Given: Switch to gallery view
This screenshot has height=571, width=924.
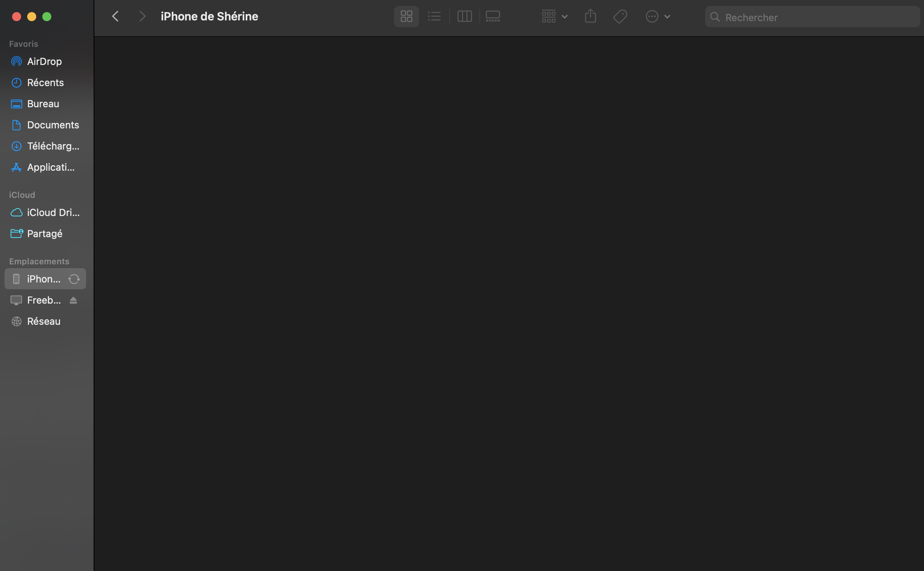Looking at the screenshot, I should tap(493, 17).
